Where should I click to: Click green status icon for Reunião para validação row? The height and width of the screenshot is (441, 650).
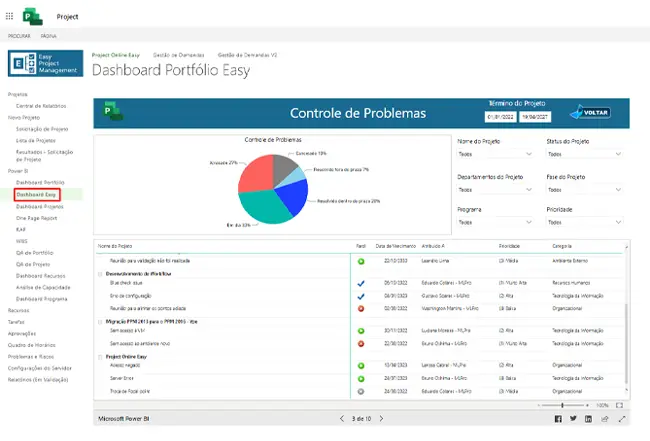(x=361, y=261)
